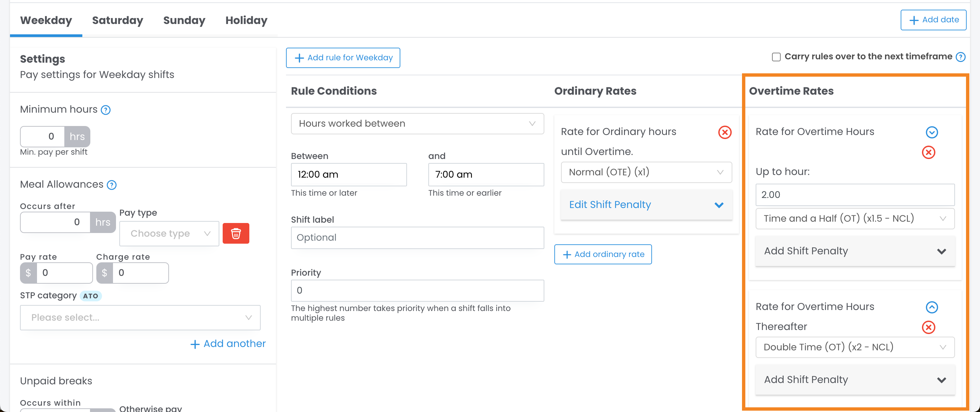Click the Shift label input field

click(x=417, y=238)
